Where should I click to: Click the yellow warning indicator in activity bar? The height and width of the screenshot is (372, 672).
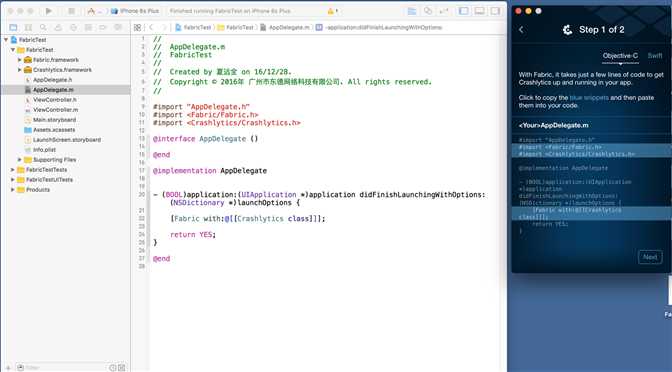click(331, 11)
